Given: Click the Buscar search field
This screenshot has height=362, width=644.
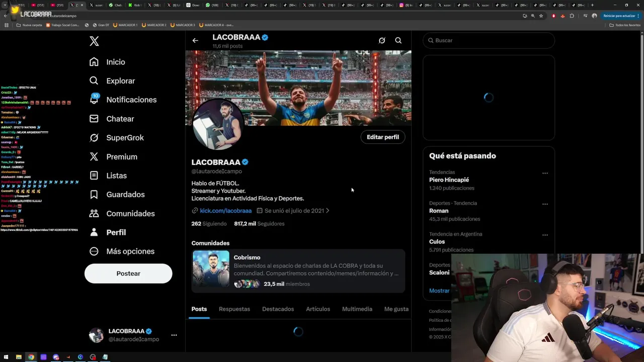Looking at the screenshot, I should pyautogui.click(x=489, y=40).
